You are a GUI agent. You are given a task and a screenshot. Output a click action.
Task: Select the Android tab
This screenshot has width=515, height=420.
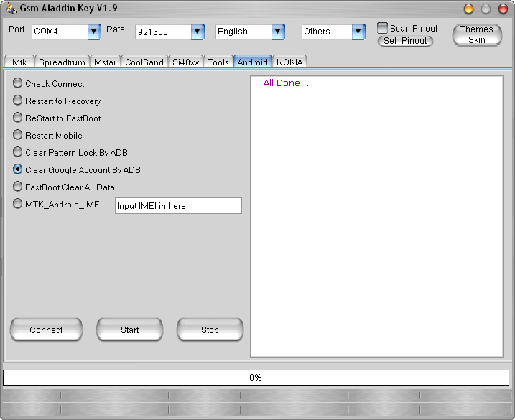pos(253,62)
